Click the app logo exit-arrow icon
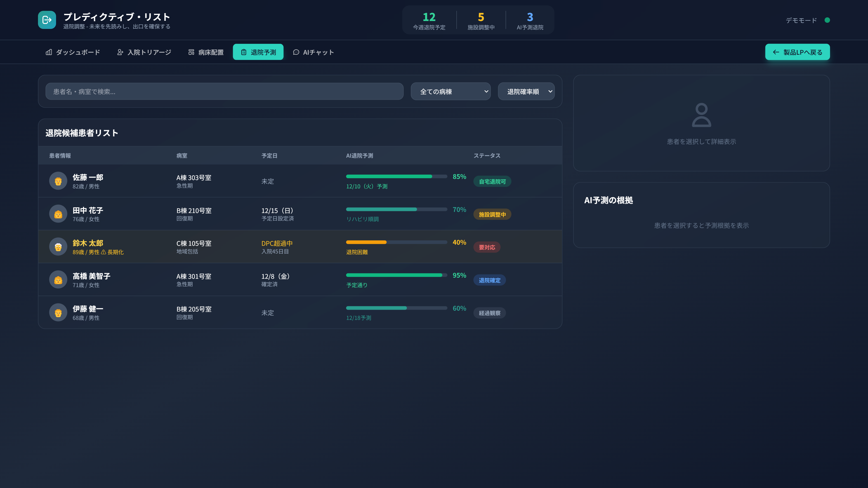 click(x=47, y=20)
